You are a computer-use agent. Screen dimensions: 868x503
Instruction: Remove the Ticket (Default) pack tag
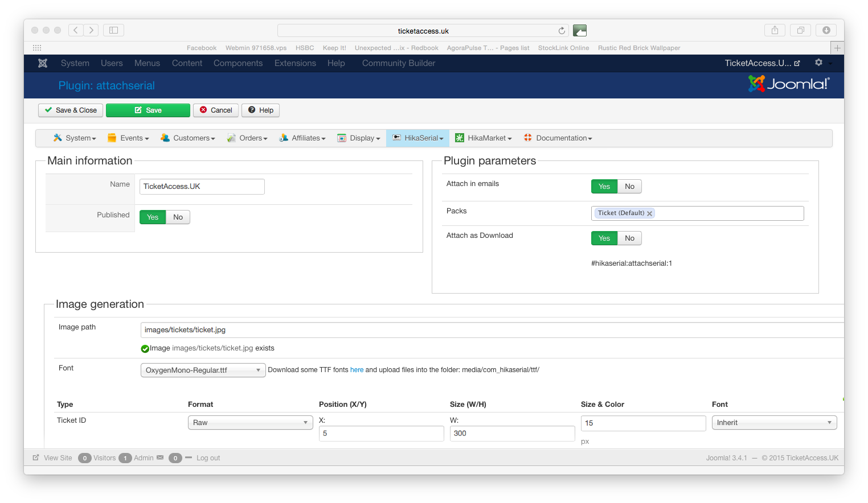649,213
